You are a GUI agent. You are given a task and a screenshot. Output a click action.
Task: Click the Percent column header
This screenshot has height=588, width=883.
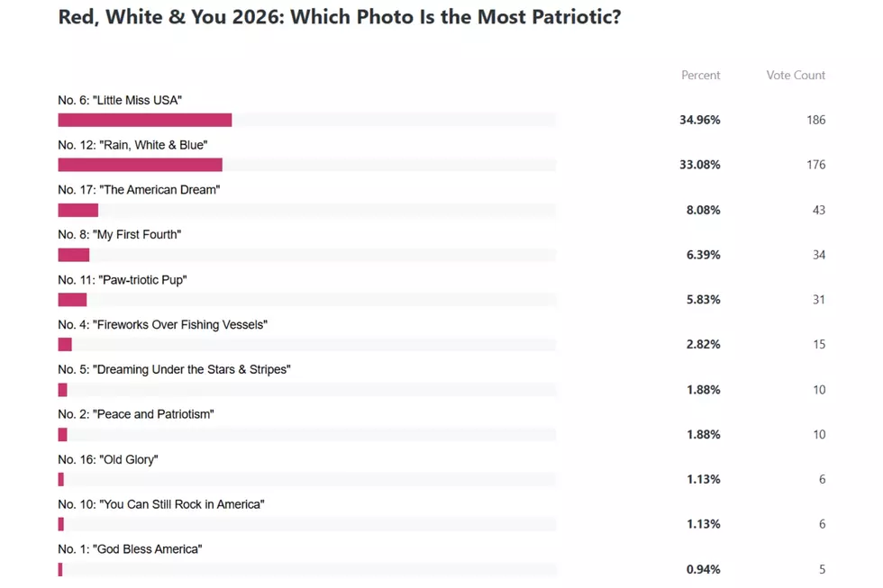click(x=701, y=76)
